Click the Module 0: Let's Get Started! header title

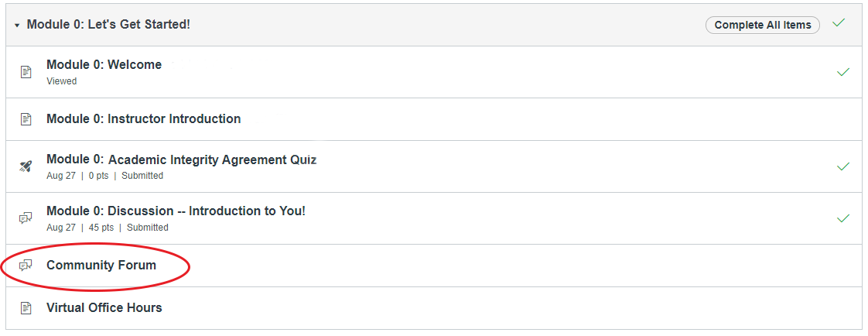108,24
